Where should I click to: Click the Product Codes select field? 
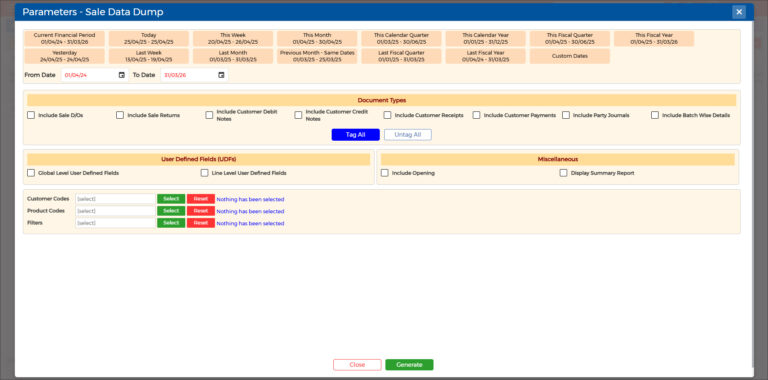[x=115, y=211]
